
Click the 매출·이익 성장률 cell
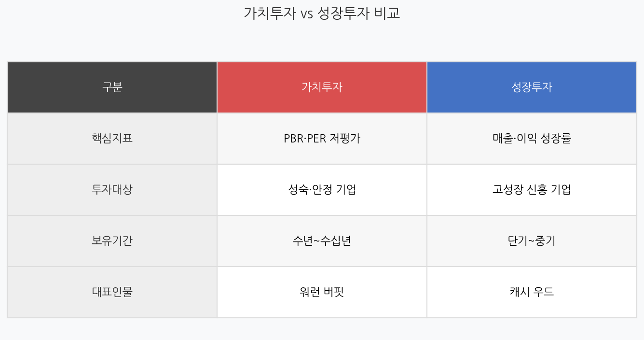click(532, 139)
